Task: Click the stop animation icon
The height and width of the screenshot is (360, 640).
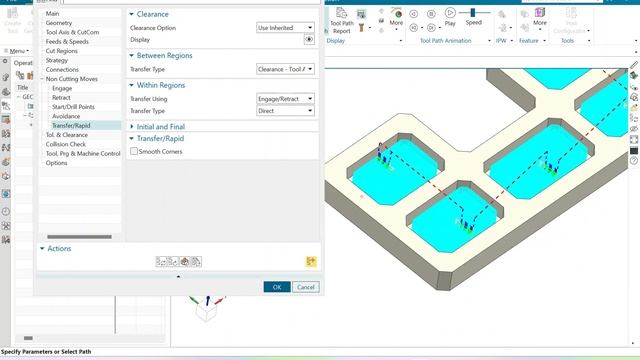Action: pos(431,14)
